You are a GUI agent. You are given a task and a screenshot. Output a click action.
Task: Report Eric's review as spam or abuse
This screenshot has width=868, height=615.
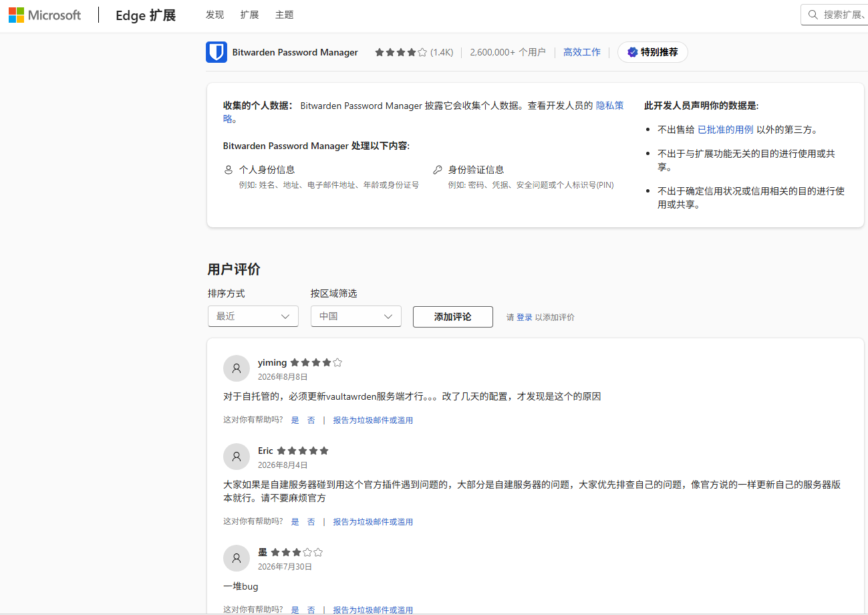pos(373,522)
